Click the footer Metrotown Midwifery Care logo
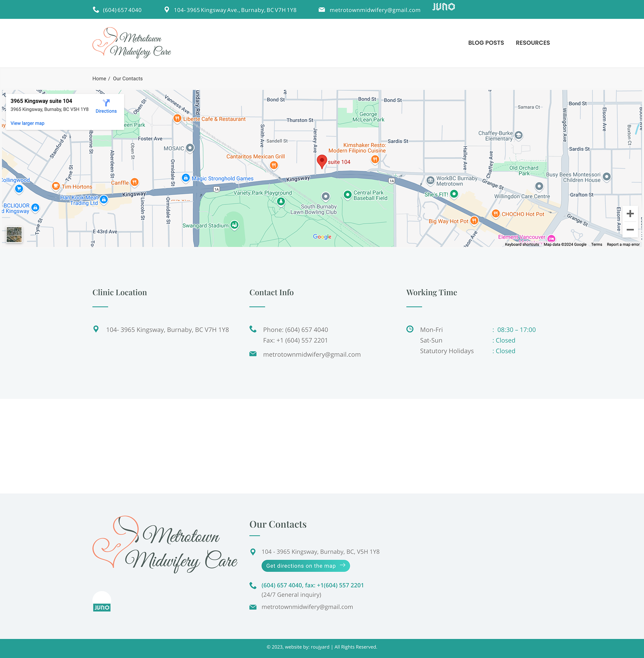Screen dimensions: 644x658 click(x=165, y=544)
